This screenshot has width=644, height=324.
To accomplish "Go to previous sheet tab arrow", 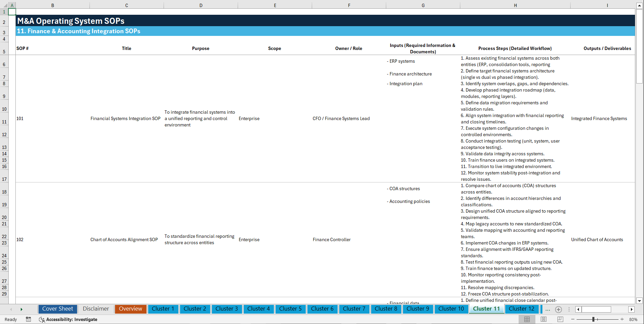I will coord(11,309).
